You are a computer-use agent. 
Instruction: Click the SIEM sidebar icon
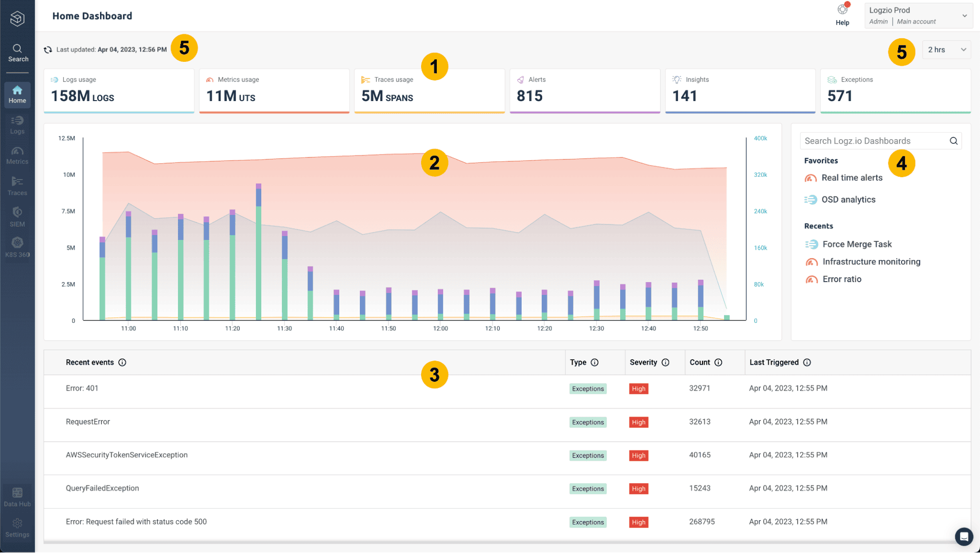(x=17, y=216)
